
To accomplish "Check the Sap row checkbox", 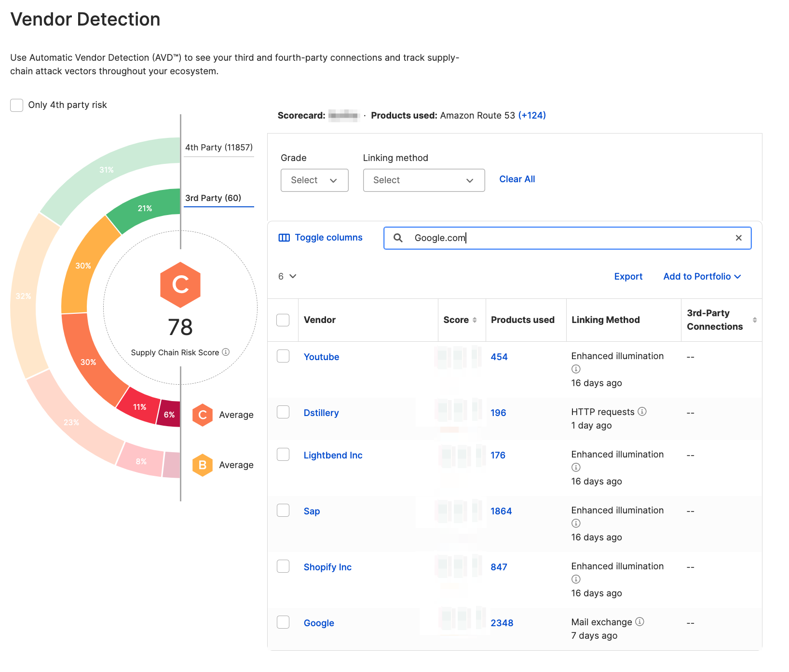I will pos(283,511).
